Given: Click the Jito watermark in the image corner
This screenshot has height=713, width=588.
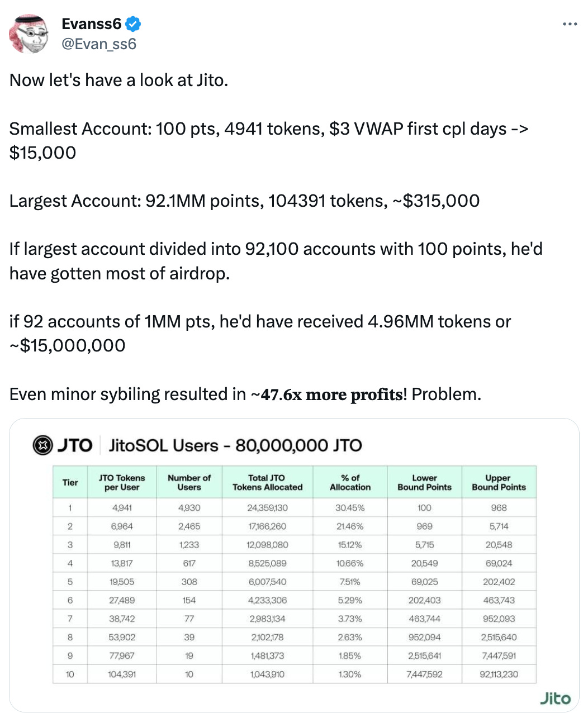Looking at the screenshot, I should coord(556,697).
